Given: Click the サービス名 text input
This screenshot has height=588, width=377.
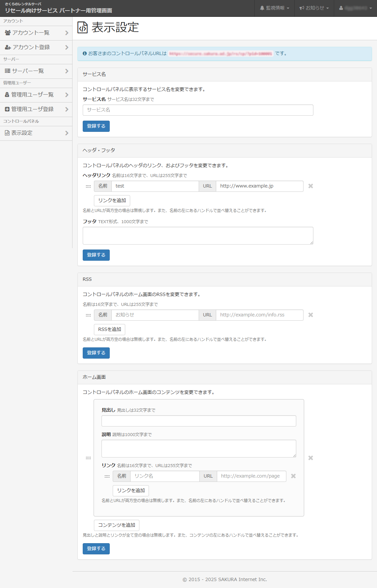Looking at the screenshot, I should coord(198,110).
